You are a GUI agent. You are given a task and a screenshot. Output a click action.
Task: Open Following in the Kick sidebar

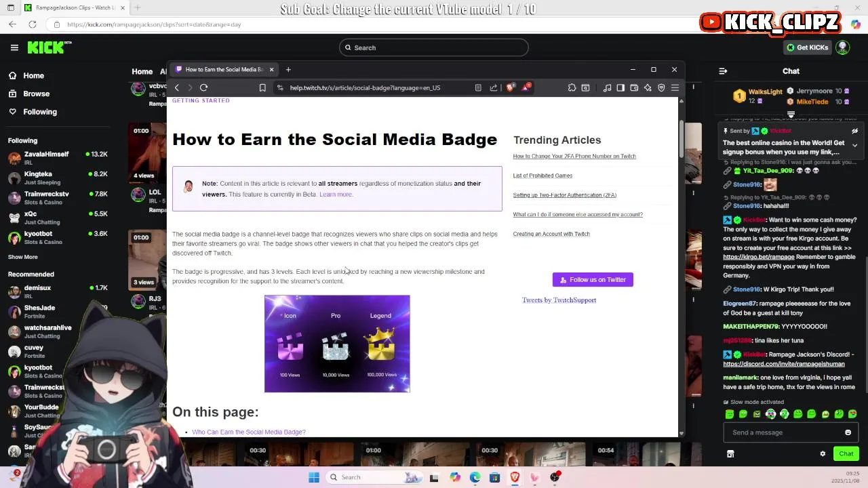[40, 112]
